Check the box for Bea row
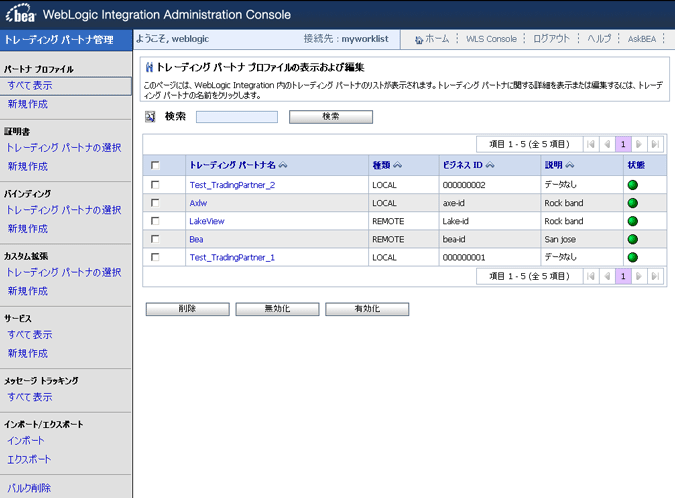The width and height of the screenshot is (675, 498). [x=155, y=239]
